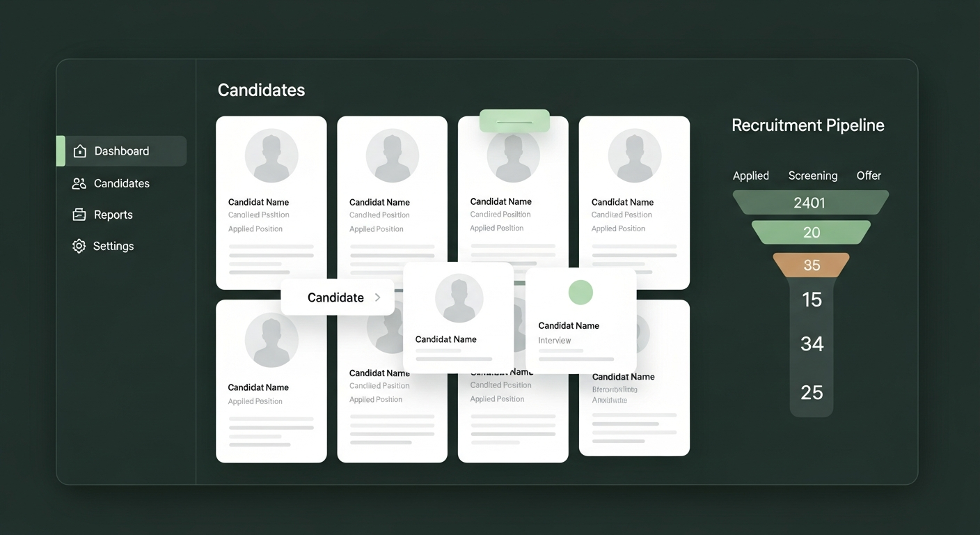Screen dimensions: 980x535
Task: Select the Settings menu item
Action: click(x=113, y=246)
